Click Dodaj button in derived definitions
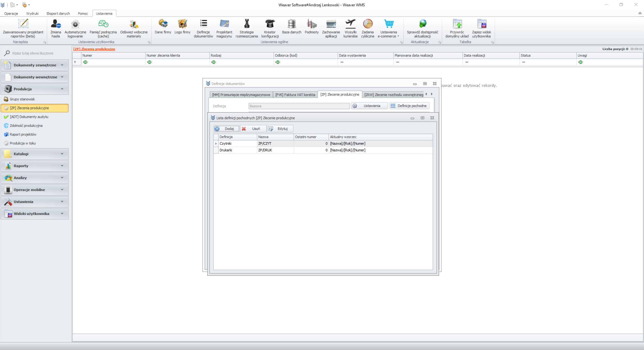The width and height of the screenshot is (644, 350). [x=226, y=129]
